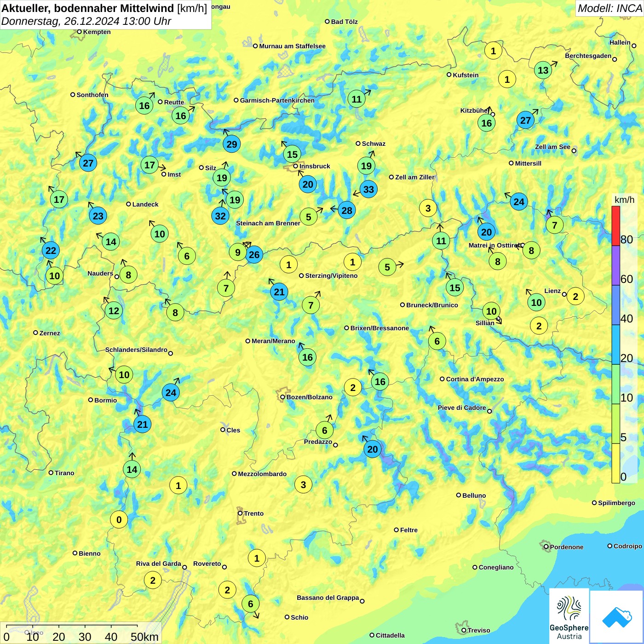Click the Meran/Merano label
The height and width of the screenshot is (644, 644).
coord(273,341)
